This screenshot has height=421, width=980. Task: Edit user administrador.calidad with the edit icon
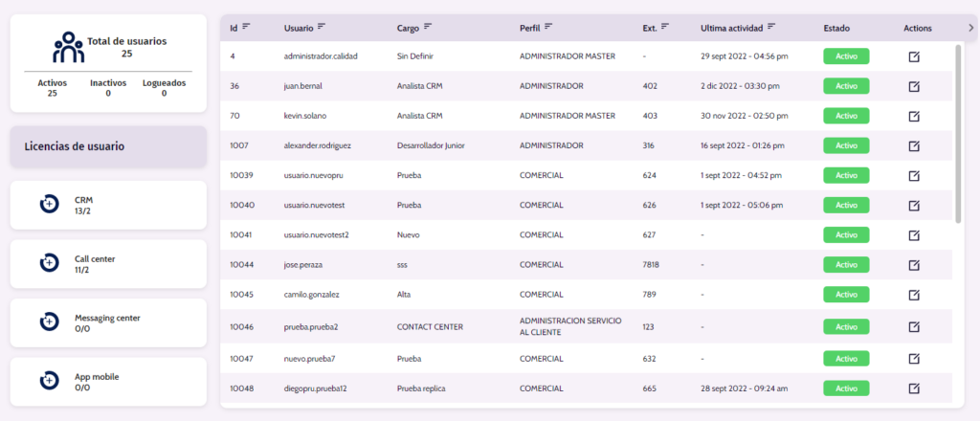[x=914, y=56]
